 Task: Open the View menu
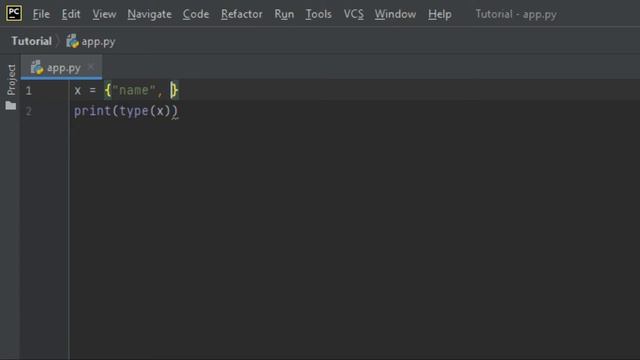(104, 14)
